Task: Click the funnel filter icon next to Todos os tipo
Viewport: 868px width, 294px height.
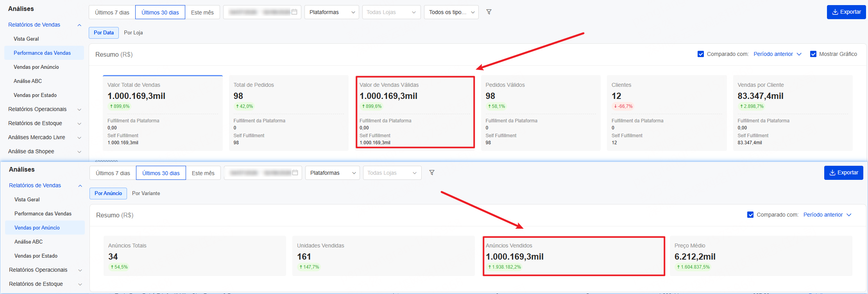Action: click(x=489, y=12)
